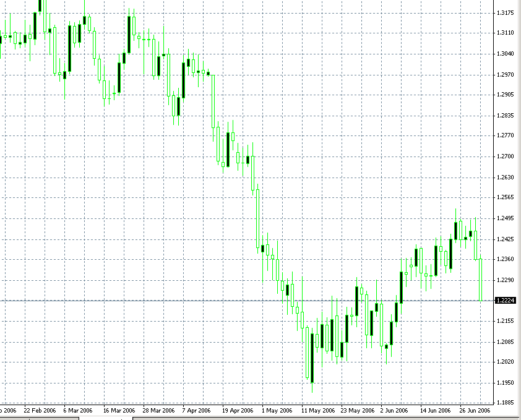521x420 pixels.
Task: Click the 1.2565 price axis label
Action: [505, 197]
